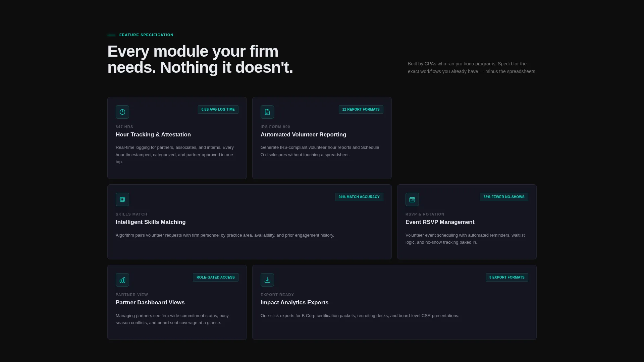Click the PARTNER VIEW label
The height and width of the screenshot is (362, 644).
point(132,295)
